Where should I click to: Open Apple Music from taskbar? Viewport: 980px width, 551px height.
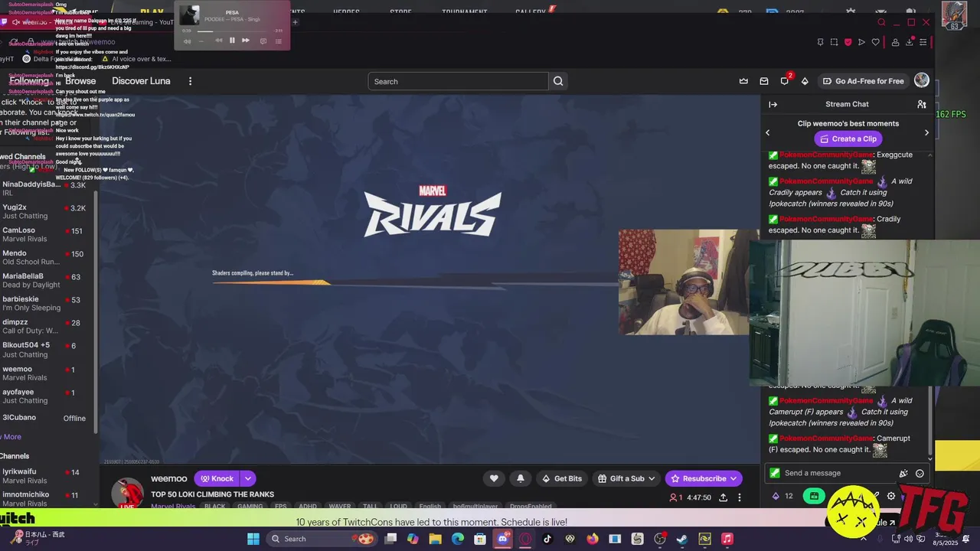[727, 539]
